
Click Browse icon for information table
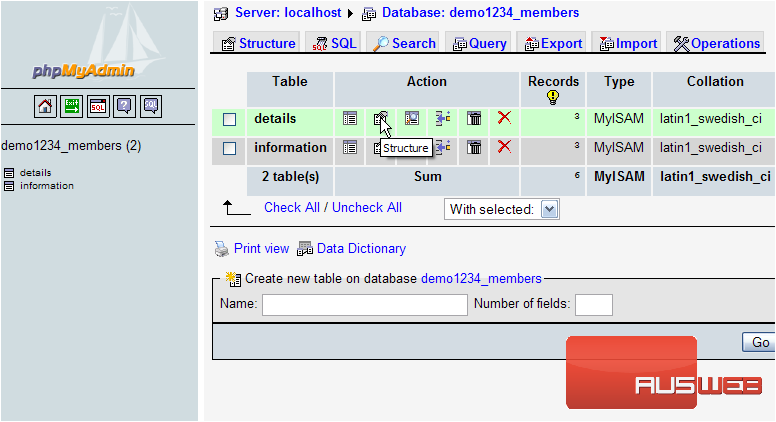tap(350, 147)
